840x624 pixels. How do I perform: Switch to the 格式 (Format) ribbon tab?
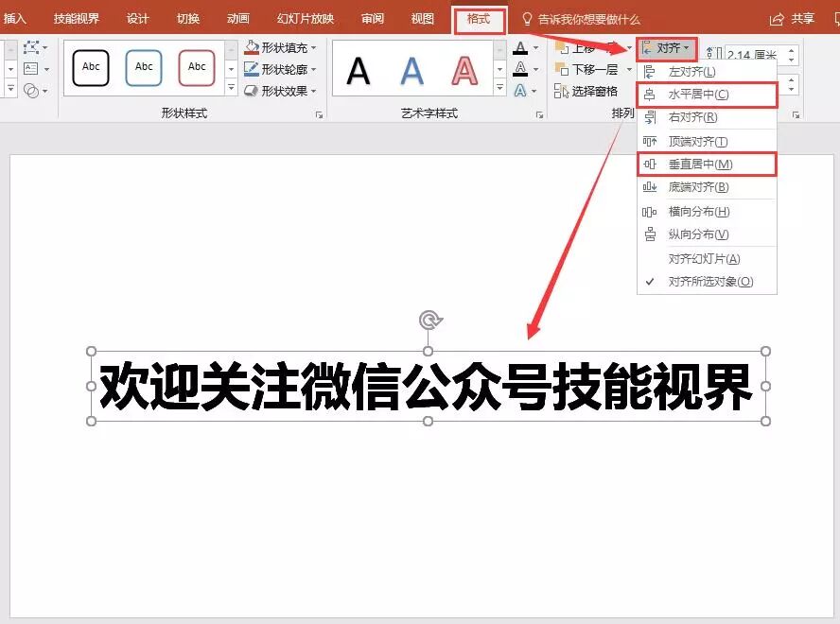click(479, 17)
